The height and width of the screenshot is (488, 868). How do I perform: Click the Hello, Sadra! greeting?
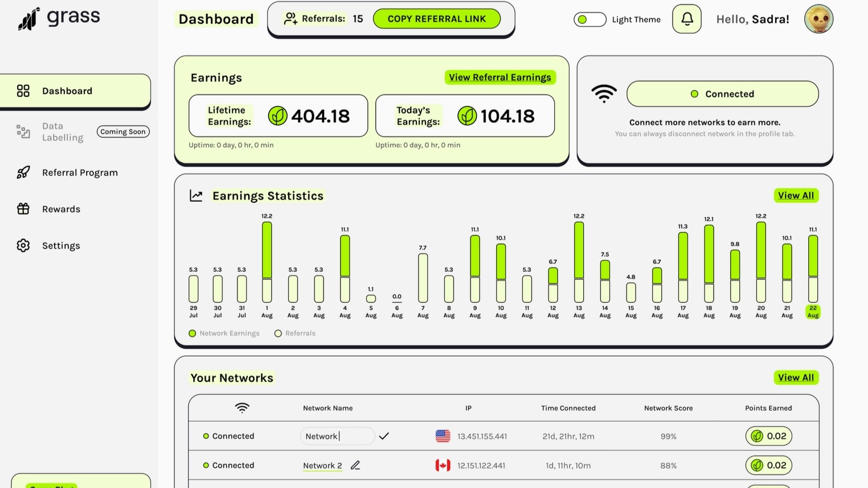tap(752, 19)
